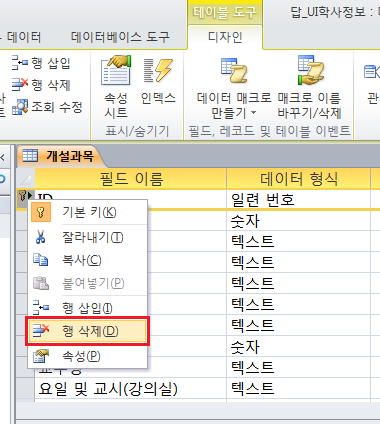The height and width of the screenshot is (424, 380).
Task: Choose 속성(P) in the context menu
Action: (x=87, y=356)
